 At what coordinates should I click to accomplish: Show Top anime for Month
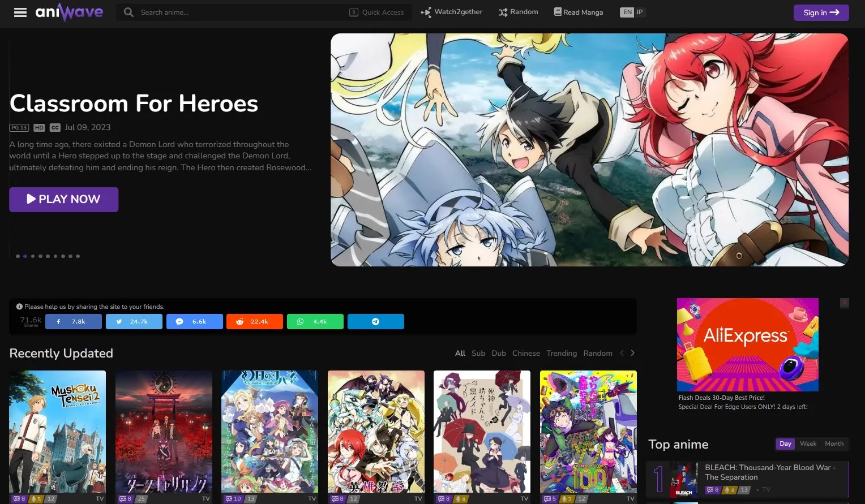(834, 444)
